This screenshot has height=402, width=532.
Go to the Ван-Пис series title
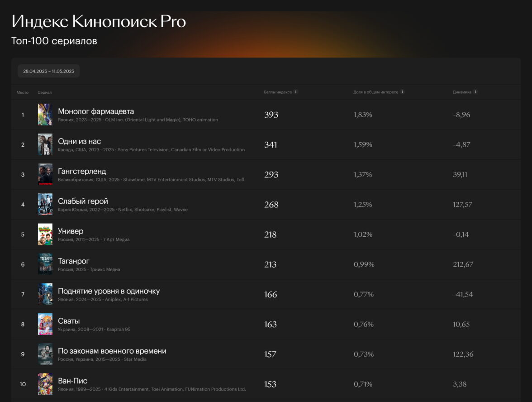click(72, 381)
